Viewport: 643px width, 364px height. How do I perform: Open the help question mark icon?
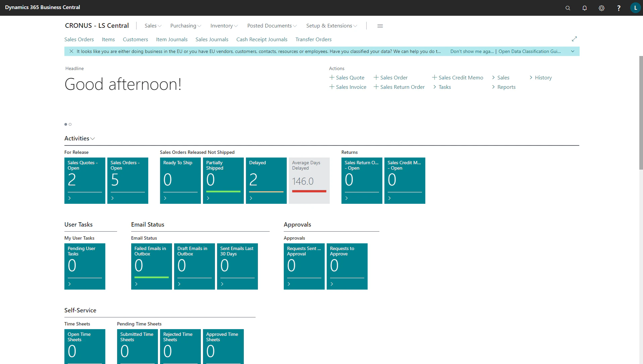point(619,8)
